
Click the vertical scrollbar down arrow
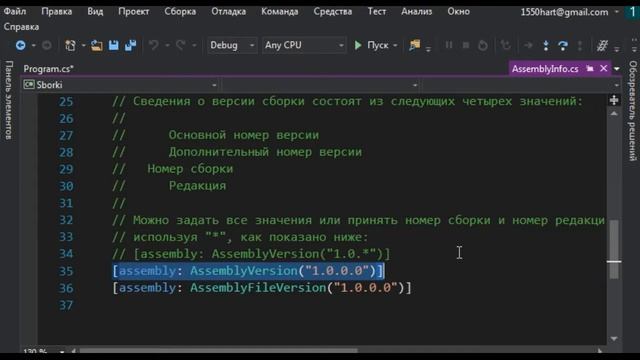614,339
